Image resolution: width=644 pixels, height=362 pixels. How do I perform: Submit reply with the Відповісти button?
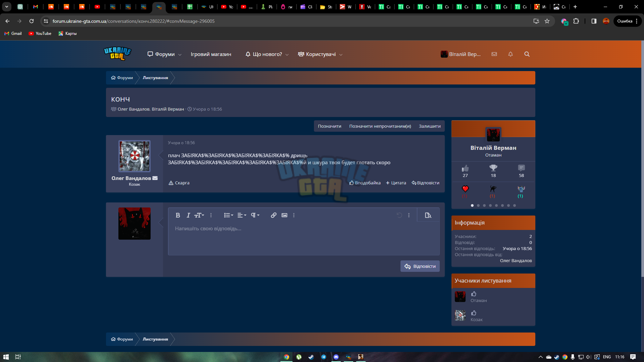420,266
